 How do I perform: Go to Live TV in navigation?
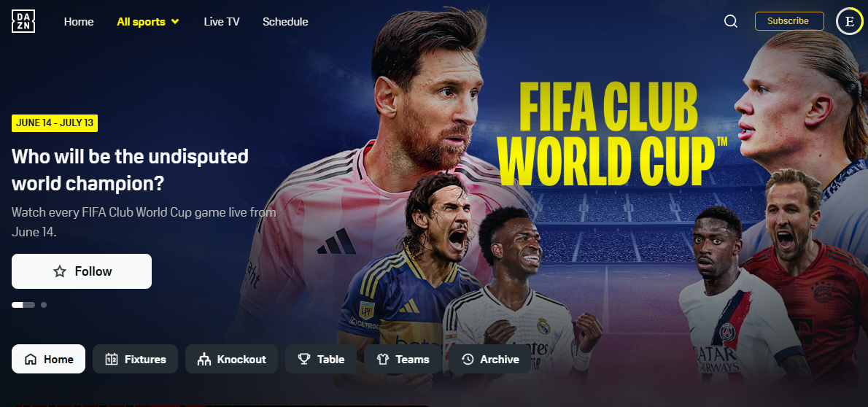(x=222, y=22)
